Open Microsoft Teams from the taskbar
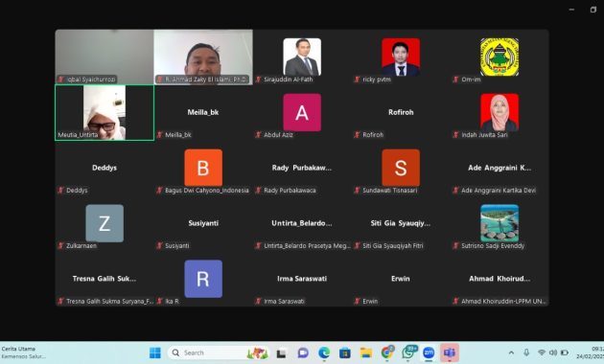This screenshot has height=364, width=604. [x=450, y=353]
